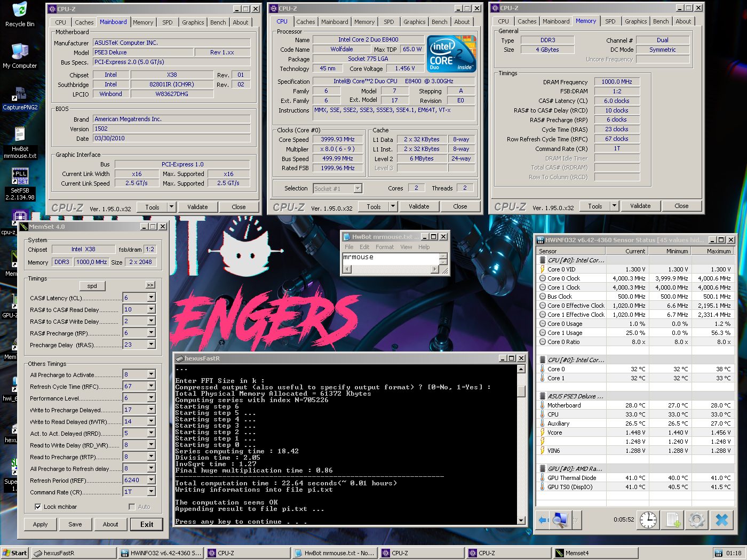Open Precharge Delay (tRAS) dropdown

point(152,345)
